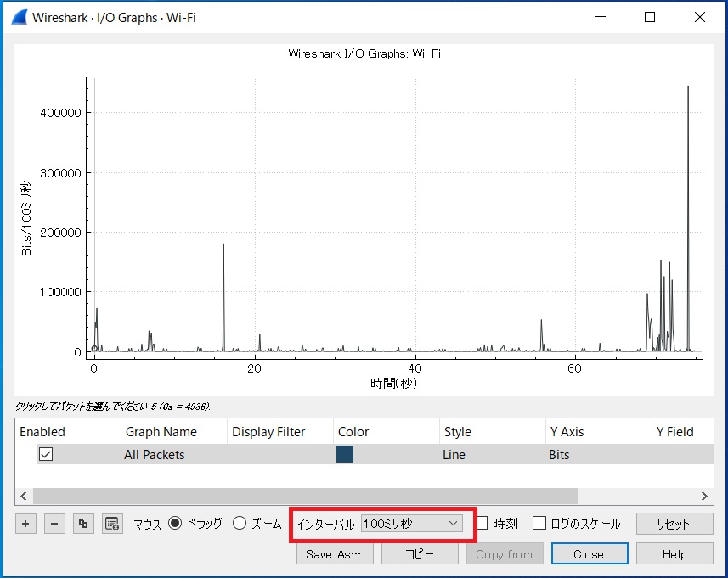Click the horizontal scrollbar thumb in graph list
The image size is (728, 578).
click(x=305, y=496)
